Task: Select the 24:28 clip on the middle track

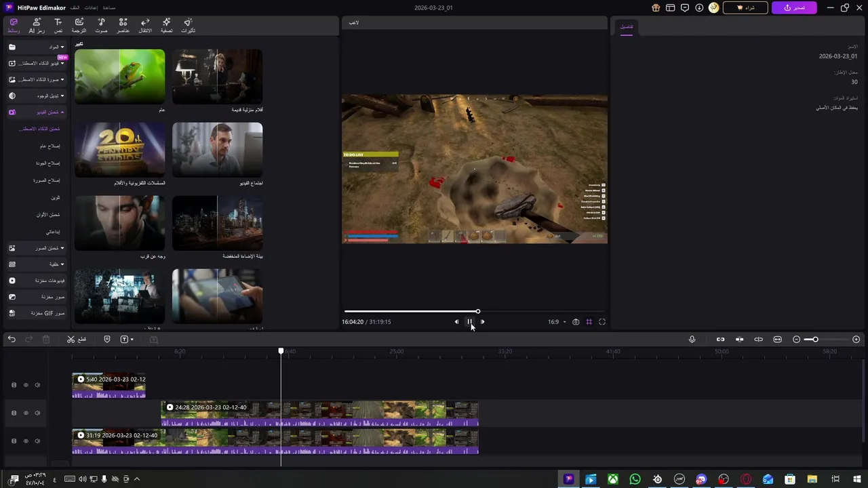Action: tap(319, 413)
